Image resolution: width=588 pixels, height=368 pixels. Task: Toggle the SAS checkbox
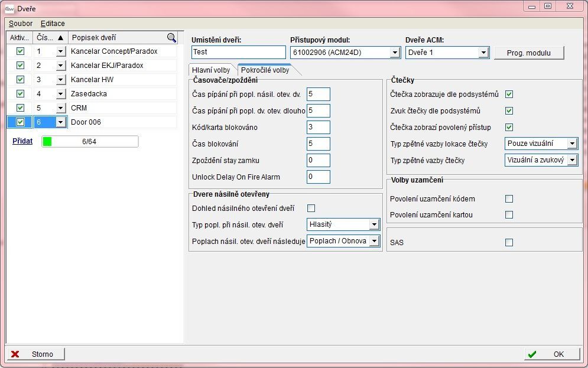pos(509,242)
